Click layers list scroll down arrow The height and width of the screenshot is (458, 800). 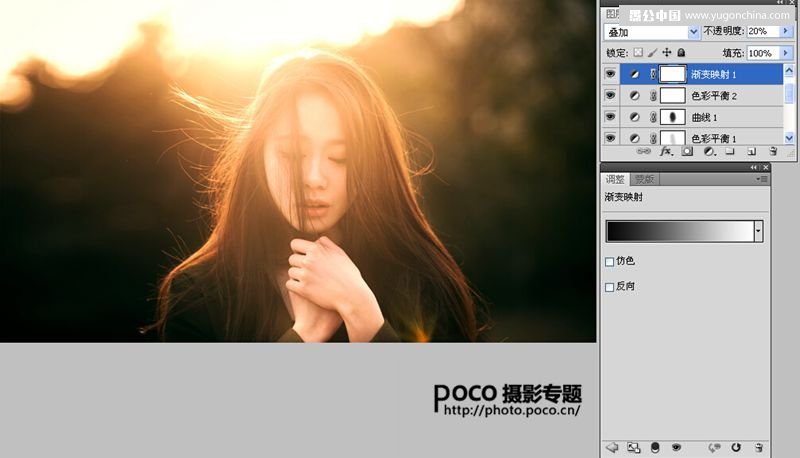point(789,138)
